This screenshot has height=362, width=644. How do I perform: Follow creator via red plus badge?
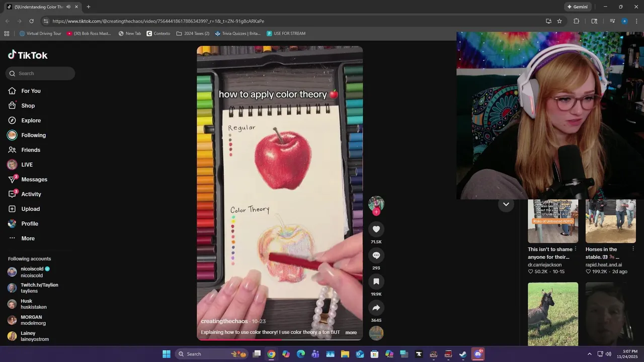(376, 212)
